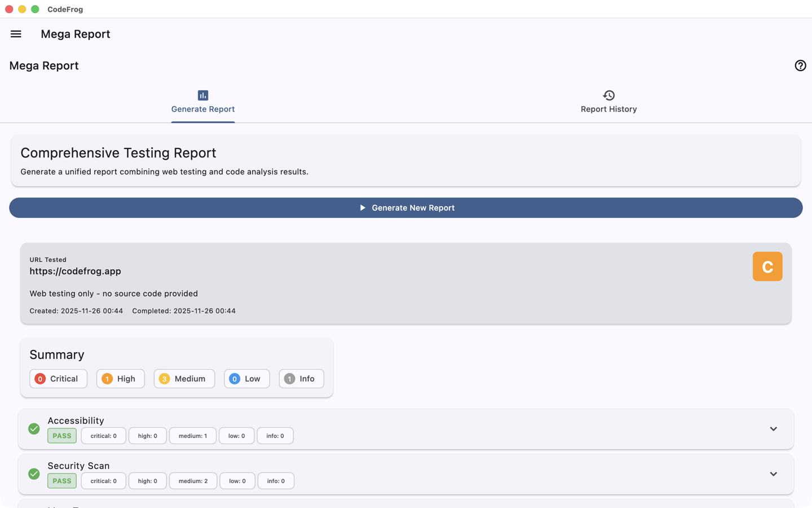The height and width of the screenshot is (508, 812).
Task: Click the play triangle inside Generate New Report
Action: tap(363, 208)
